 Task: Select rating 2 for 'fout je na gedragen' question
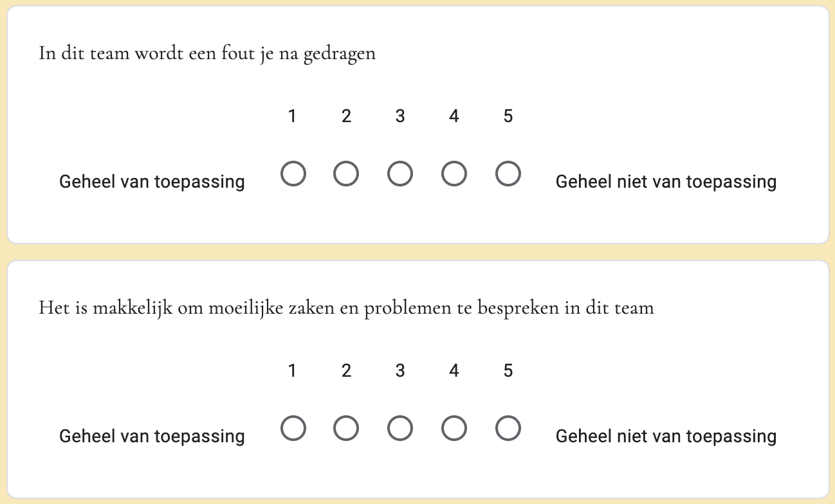pyautogui.click(x=346, y=174)
